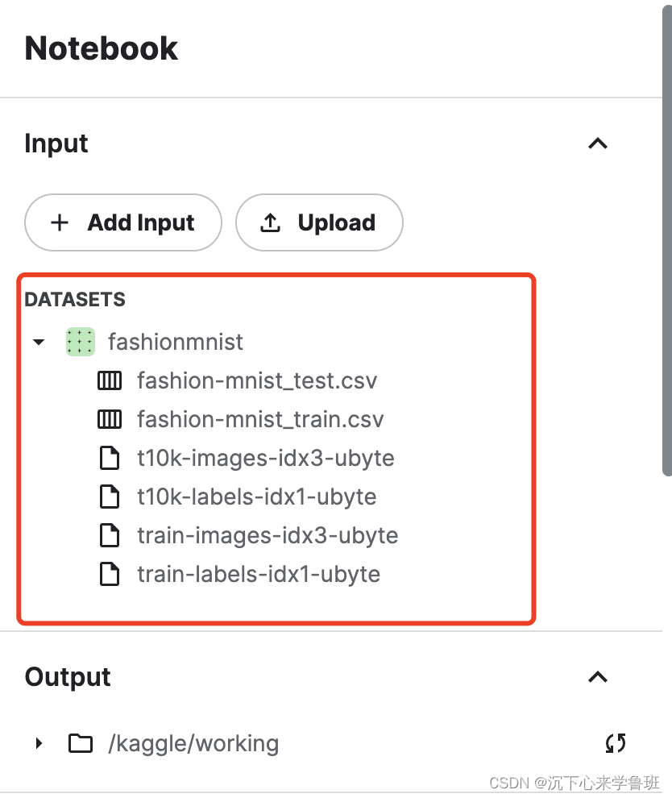
Task: Click the Upload button
Action: click(319, 222)
